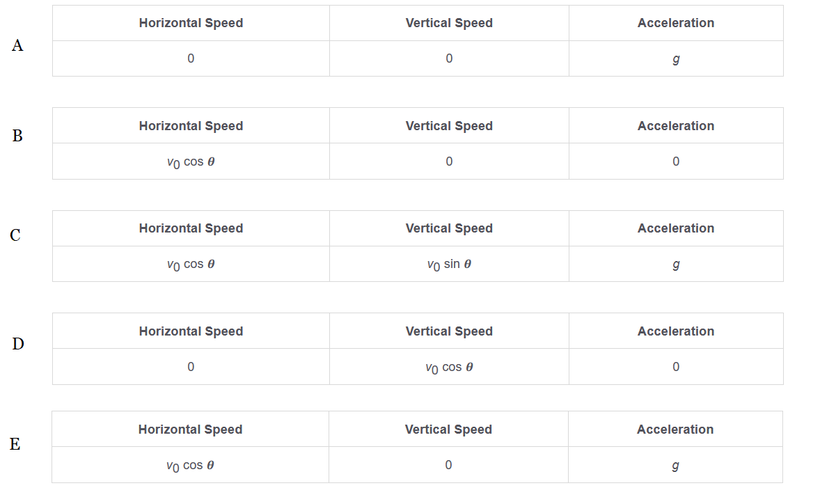Viewport: 820px width, 504px height.
Task: Click Acceleration value 0 in table D
Action: 676,367
